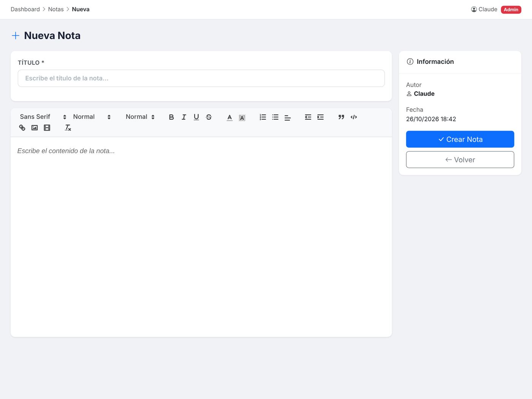Toggle the blockquote format
The image size is (532, 399).
pos(341,117)
